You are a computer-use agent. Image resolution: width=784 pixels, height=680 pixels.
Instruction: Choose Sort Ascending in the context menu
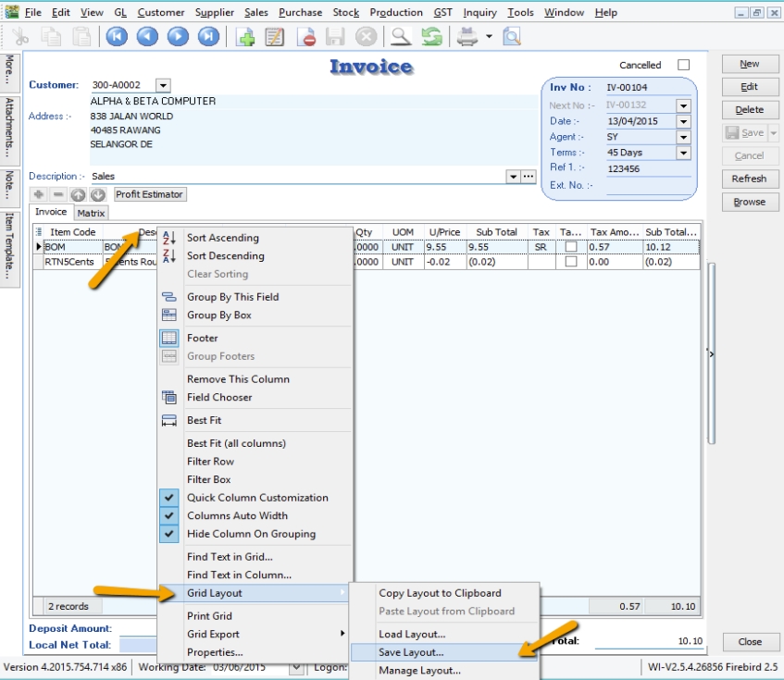coord(222,238)
